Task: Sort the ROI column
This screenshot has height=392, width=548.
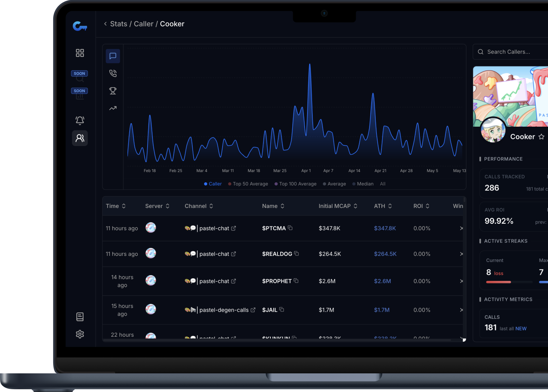Action: 421,206
